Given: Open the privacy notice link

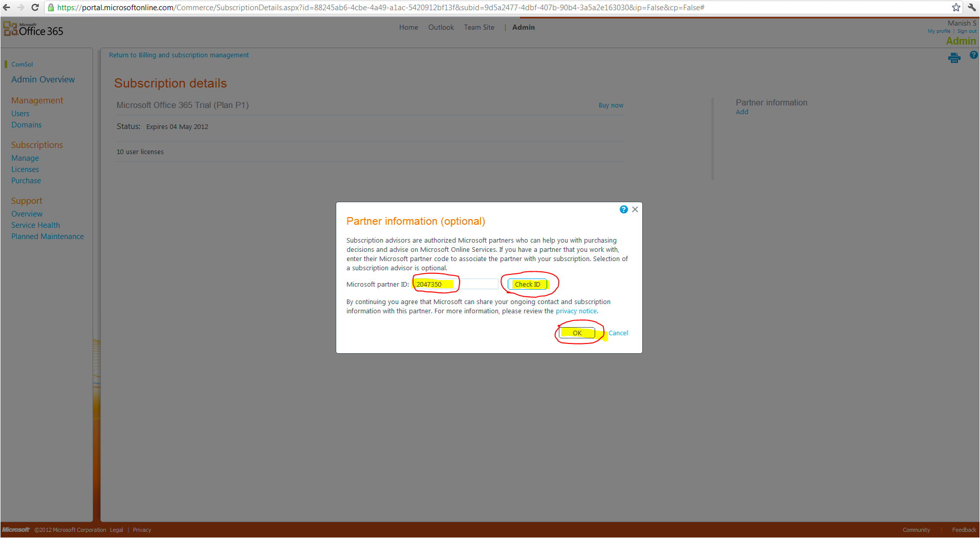Looking at the screenshot, I should coord(576,311).
